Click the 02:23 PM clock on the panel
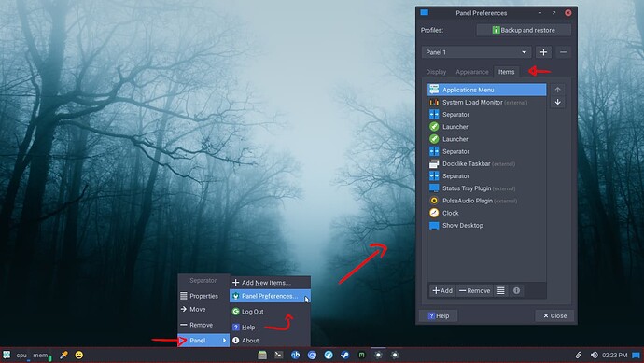Screen dimensions: 644x363 [614, 356]
